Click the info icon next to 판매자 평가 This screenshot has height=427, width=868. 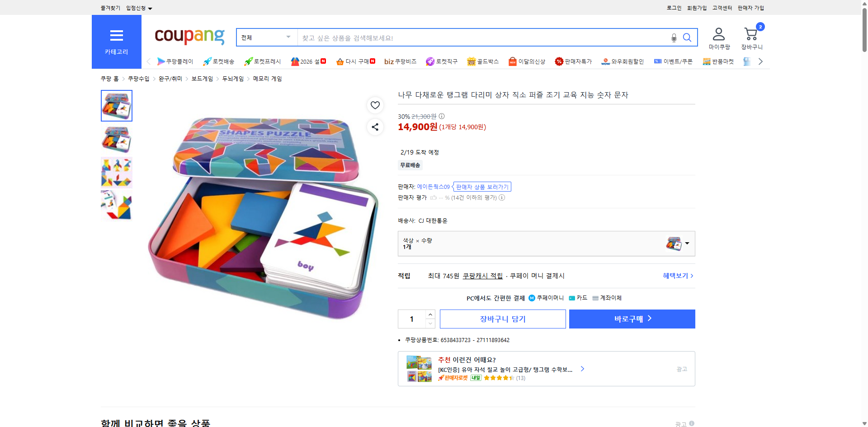click(502, 197)
